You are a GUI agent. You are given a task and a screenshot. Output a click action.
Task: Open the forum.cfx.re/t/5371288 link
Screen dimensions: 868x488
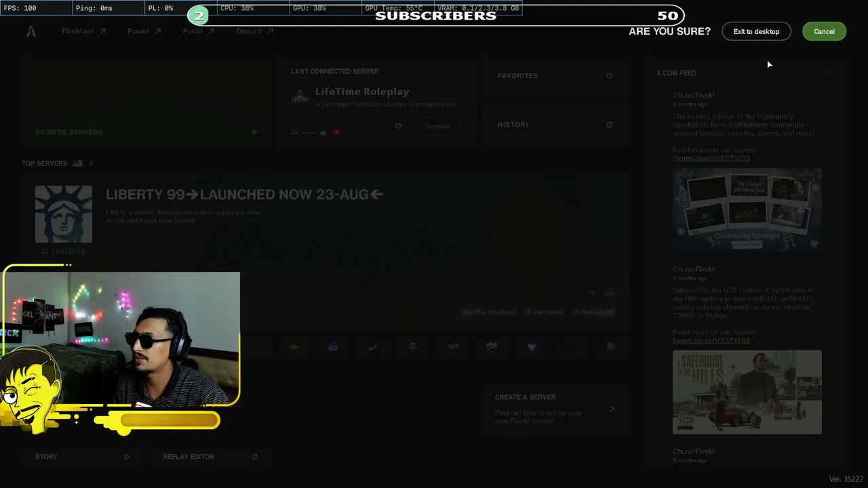pyautogui.click(x=711, y=341)
